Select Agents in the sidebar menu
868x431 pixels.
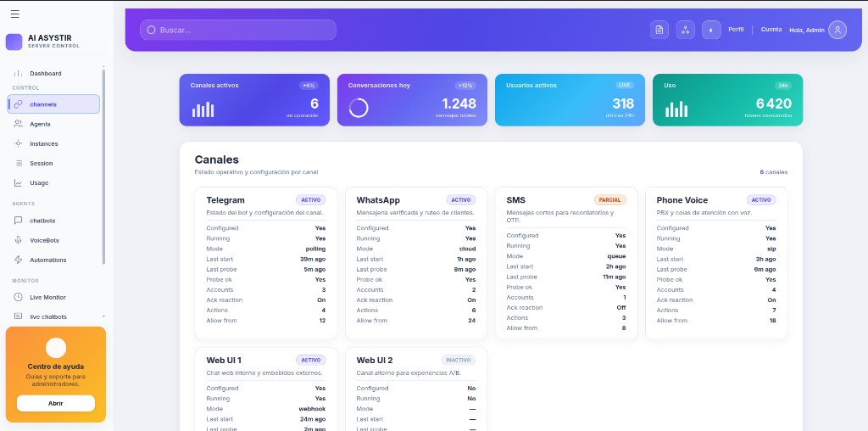pyautogui.click(x=40, y=124)
